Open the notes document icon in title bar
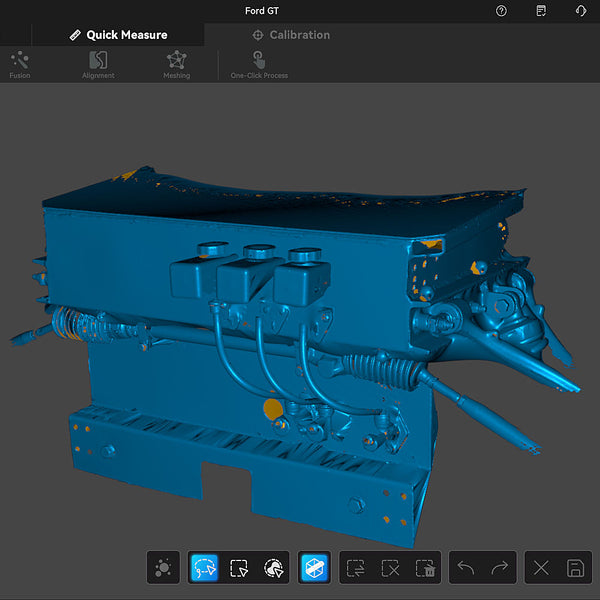 click(541, 11)
